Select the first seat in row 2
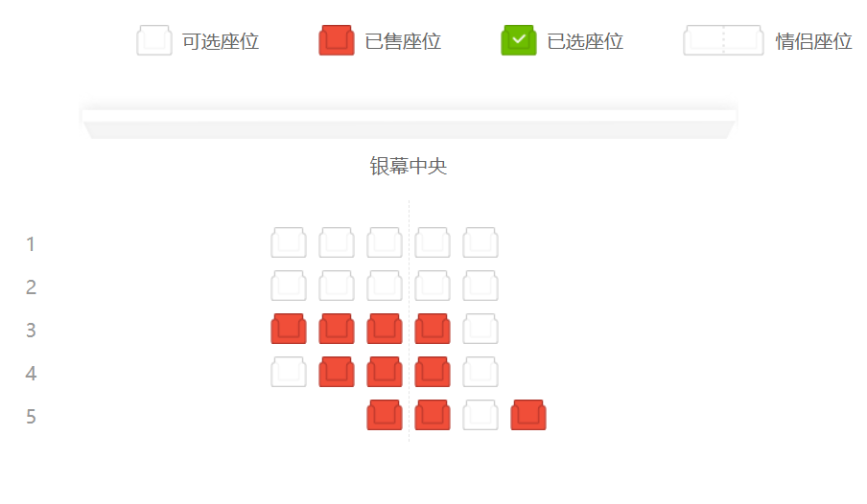867x504 pixels. [289, 286]
